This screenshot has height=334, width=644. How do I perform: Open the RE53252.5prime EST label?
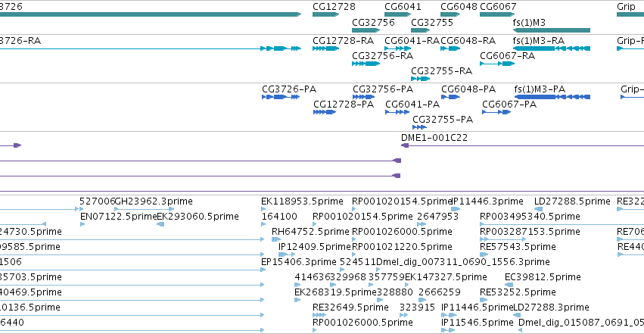coord(518,292)
